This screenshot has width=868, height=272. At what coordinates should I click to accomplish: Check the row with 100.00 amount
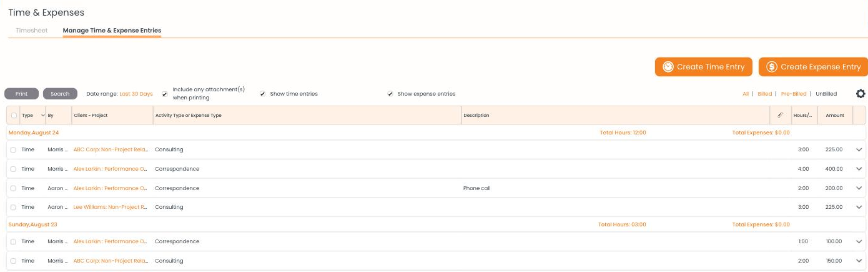13,241
